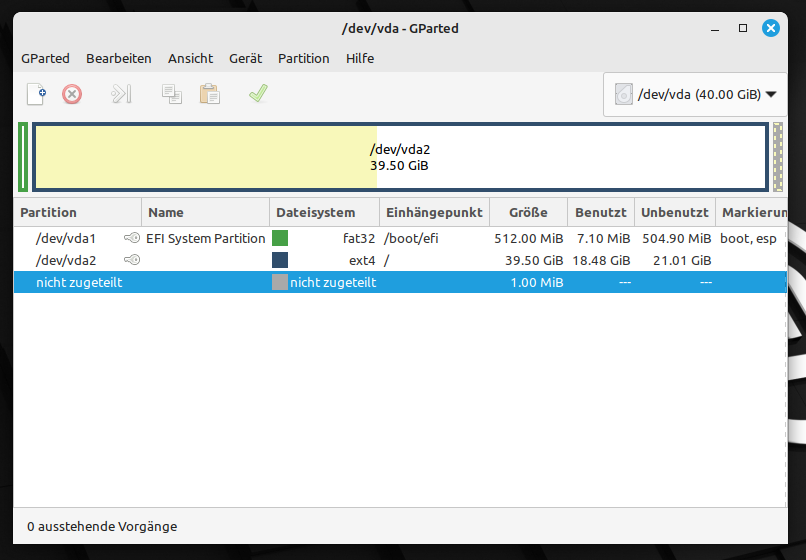The width and height of the screenshot is (806, 560).
Task: Select the thin green vda1 bar in disk graphic
Action: click(23, 157)
